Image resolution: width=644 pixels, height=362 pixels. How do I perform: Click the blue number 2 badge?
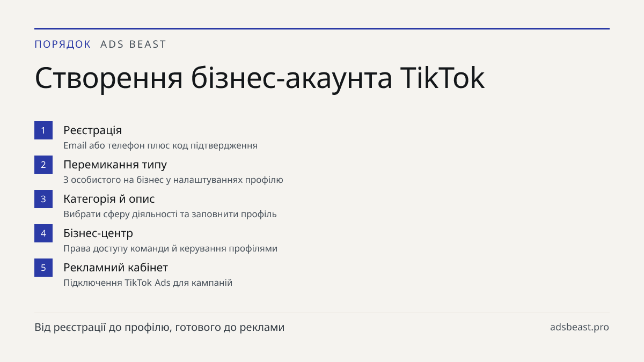[43, 165]
